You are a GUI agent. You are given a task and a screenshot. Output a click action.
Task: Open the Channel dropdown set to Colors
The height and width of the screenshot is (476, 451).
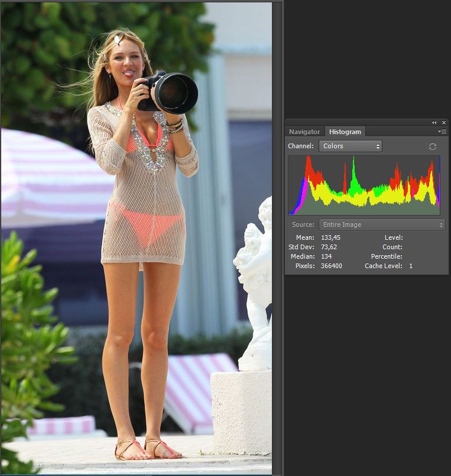click(351, 146)
